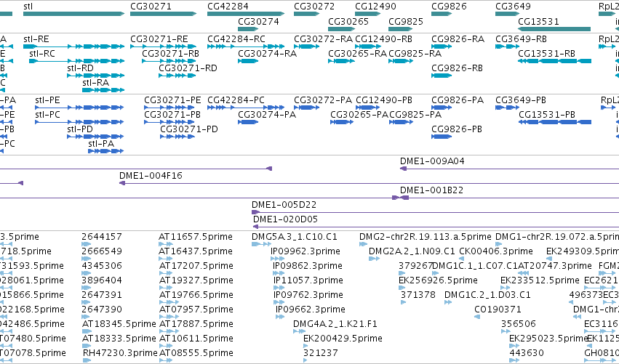Select the CG42284-RC transcript label
The width and height of the screenshot is (619, 364).
(236, 39)
